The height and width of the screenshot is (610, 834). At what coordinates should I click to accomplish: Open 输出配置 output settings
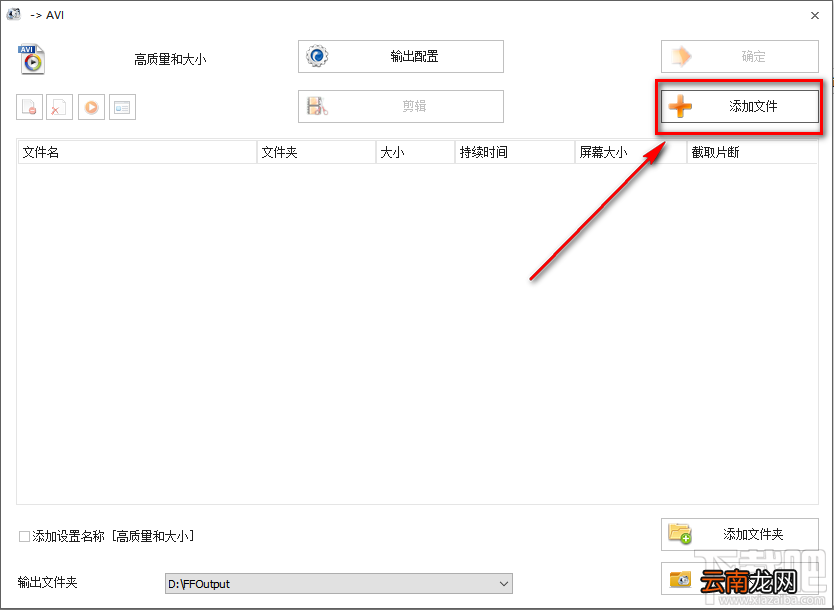401,56
